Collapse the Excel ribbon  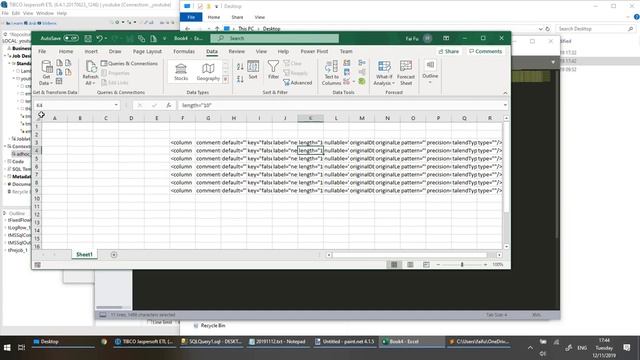tap(505, 93)
